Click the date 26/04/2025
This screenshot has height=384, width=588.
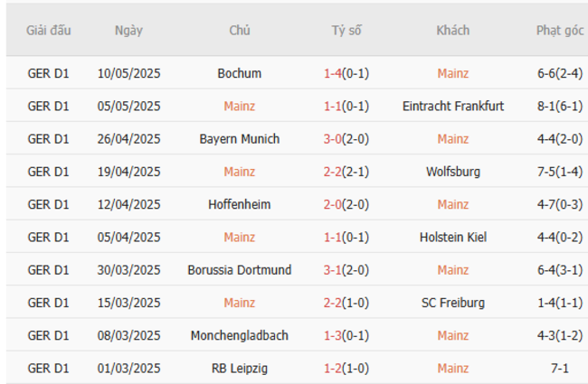point(128,139)
